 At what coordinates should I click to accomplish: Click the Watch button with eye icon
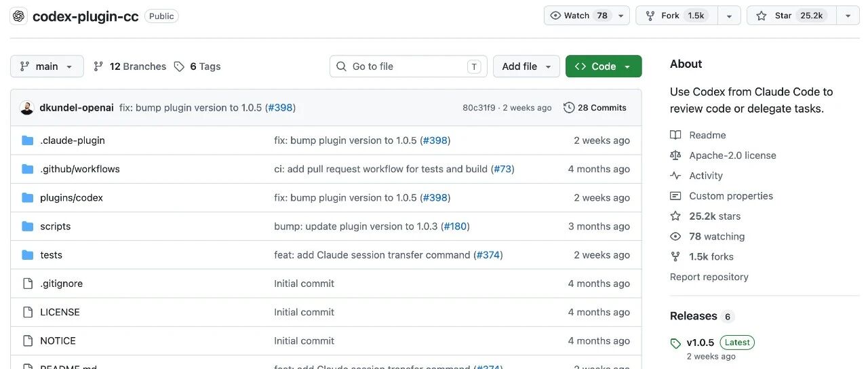point(578,16)
